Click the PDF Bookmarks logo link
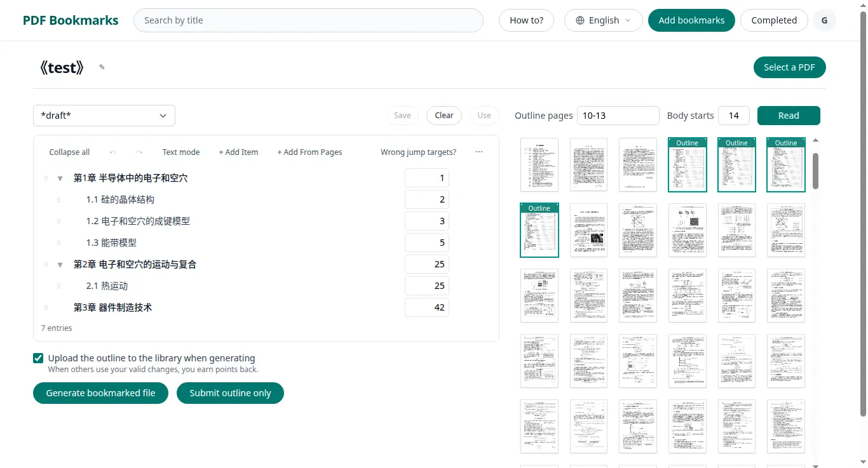The height and width of the screenshot is (468, 868). tap(71, 20)
